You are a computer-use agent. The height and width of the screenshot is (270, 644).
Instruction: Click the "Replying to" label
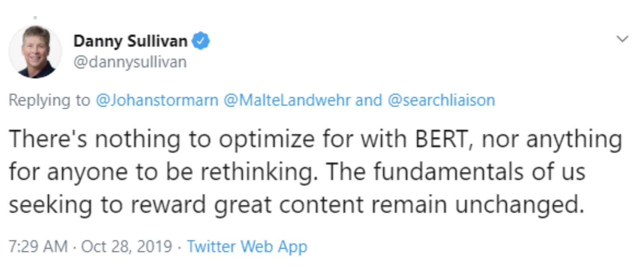[49, 100]
